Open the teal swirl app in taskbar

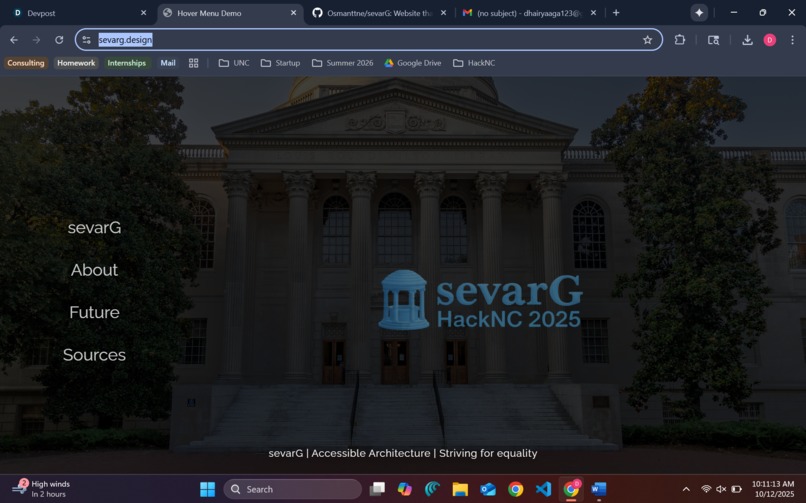coord(432,489)
